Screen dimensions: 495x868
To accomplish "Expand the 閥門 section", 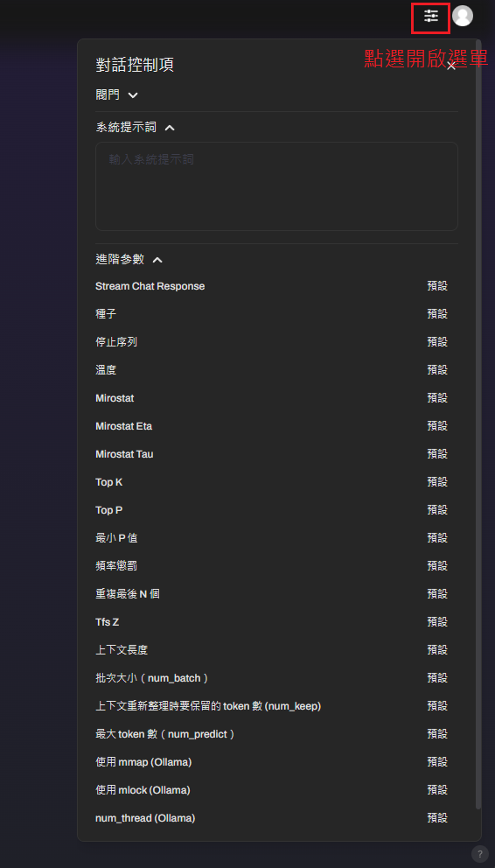I will tap(116, 95).
